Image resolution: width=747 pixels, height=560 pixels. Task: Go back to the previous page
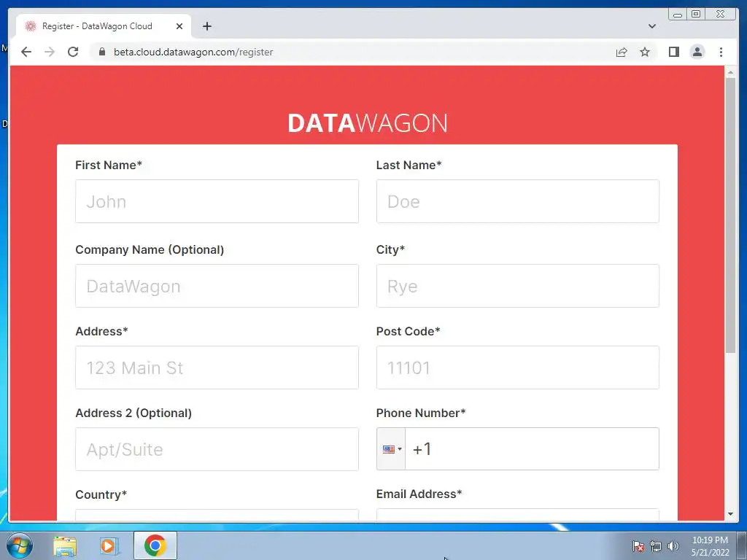[26, 52]
